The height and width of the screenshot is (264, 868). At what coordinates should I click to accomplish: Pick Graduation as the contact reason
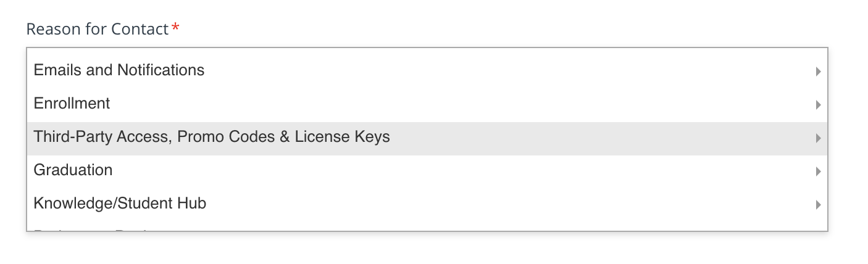73,170
